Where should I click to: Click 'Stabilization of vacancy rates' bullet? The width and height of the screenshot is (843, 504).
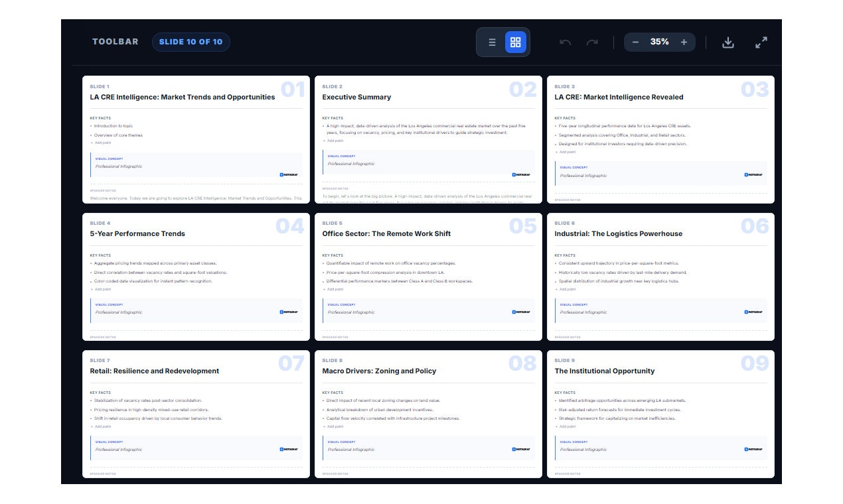pyautogui.click(x=147, y=401)
